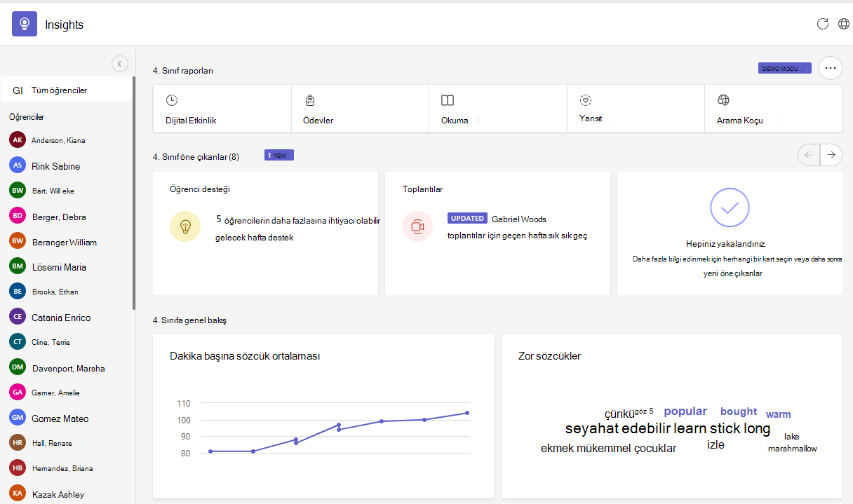This screenshot has height=504, width=853.
Task: Select student Kazak Ashley
Action: 67,493
